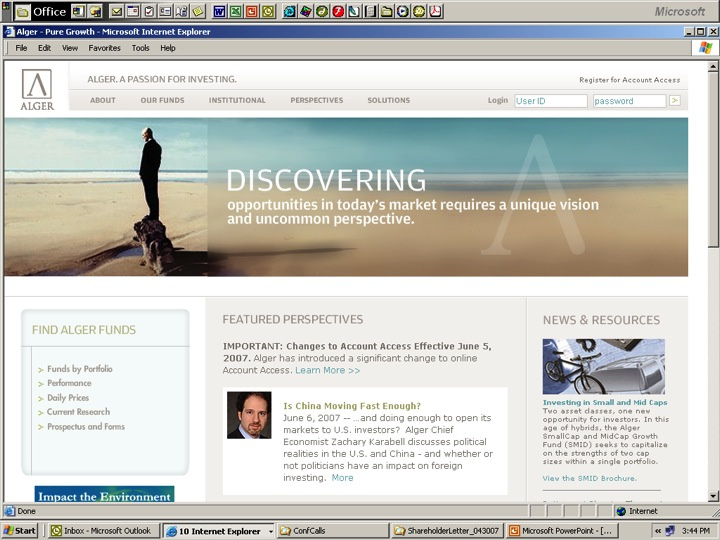Open the green Outlook clock icon in Office bar
Image resolution: width=720 pixels, height=540 pixels.
point(268,11)
